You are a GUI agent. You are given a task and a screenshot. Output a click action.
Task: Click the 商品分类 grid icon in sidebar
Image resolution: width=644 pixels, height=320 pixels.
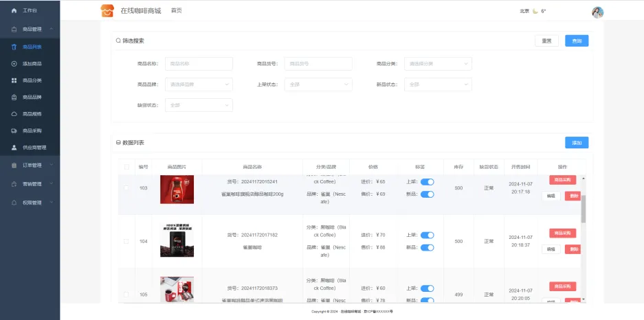coord(14,80)
